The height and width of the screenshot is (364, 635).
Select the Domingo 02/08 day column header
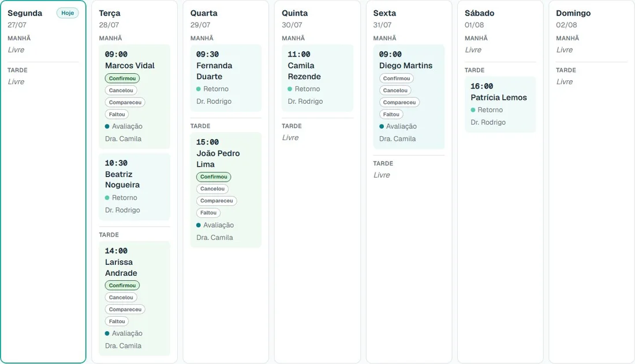click(573, 18)
